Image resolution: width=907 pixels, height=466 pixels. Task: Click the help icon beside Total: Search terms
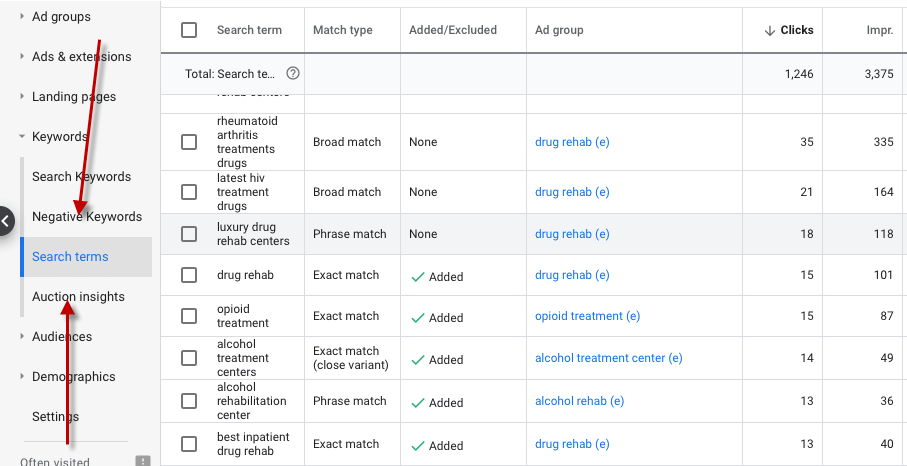293,73
